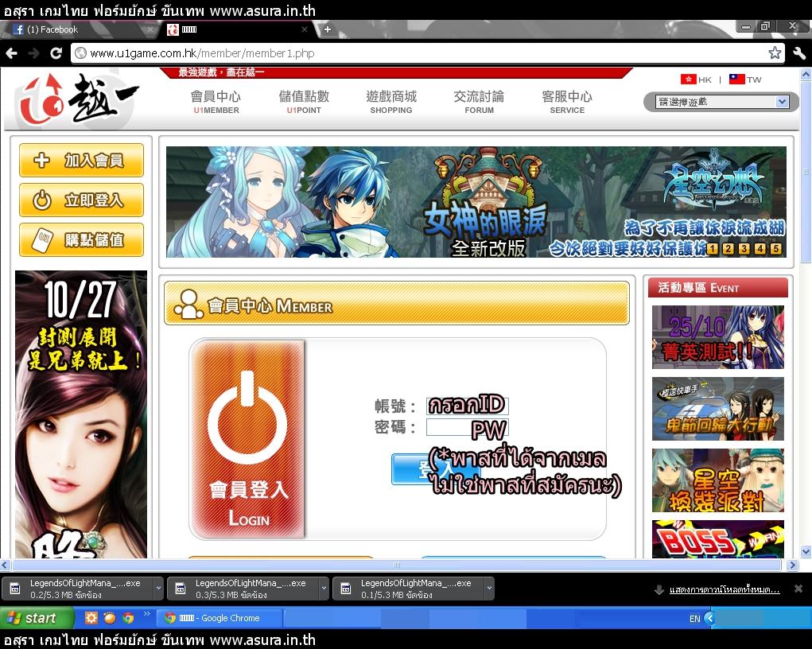The height and width of the screenshot is (649, 812).
Task: Click the third LegendsOfLightMana download item
Action: pyautogui.click(x=409, y=589)
